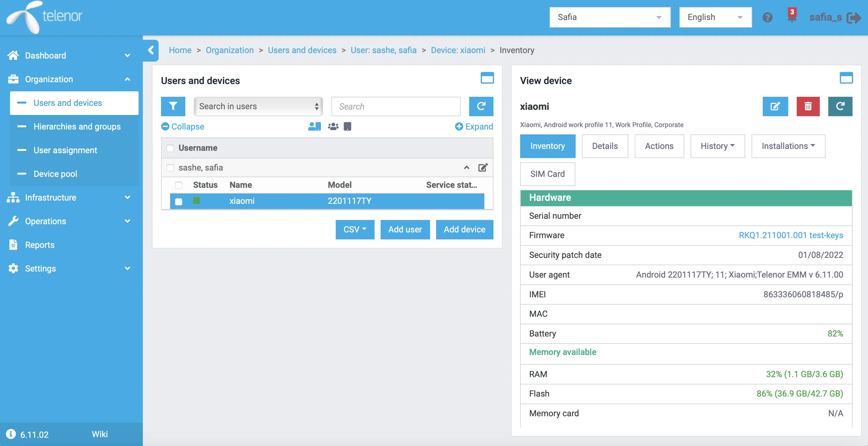
Task: Follow the User: sashe, safia breadcrumb
Action: pos(383,50)
